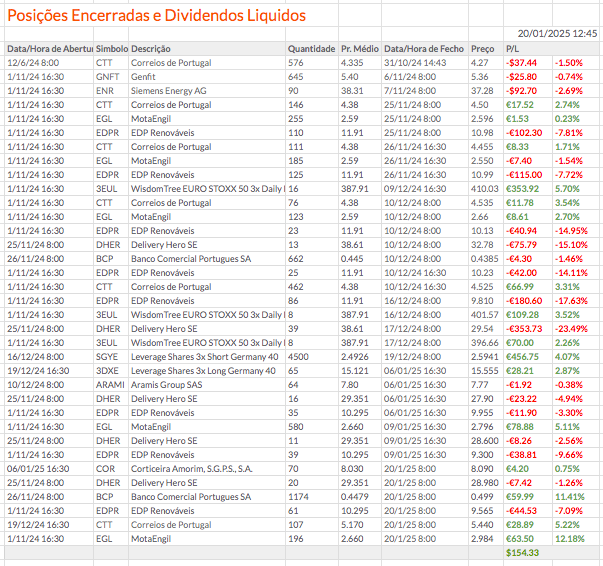Image resolution: width=603 pixels, height=566 pixels.
Task: Click the P/L cell €28.89
Action: [x=520, y=525]
